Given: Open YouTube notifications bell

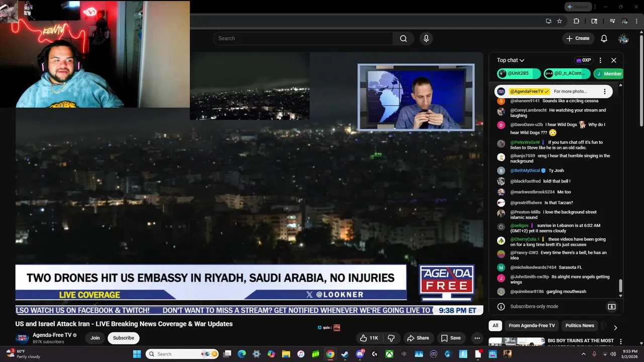Looking at the screenshot, I should click(604, 39).
